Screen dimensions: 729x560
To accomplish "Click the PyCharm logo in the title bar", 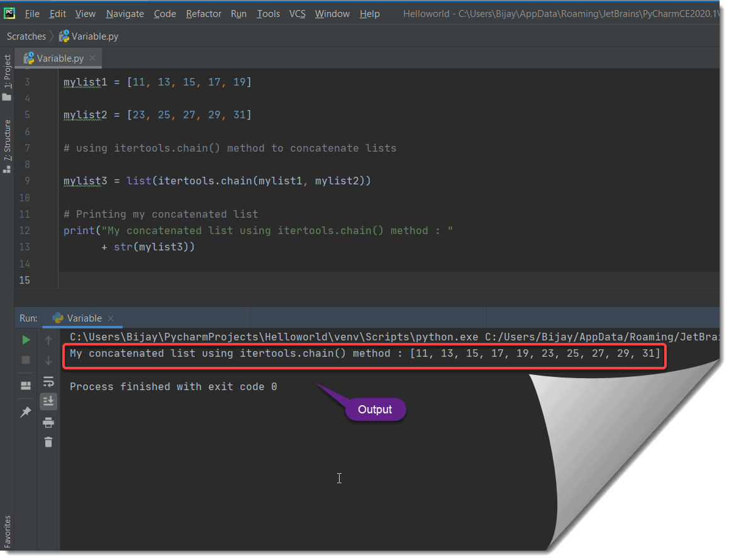I will (9, 13).
